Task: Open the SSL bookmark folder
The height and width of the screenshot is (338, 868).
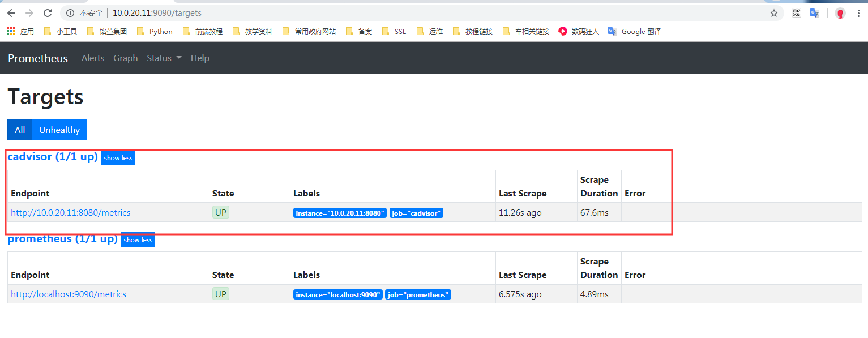Action: point(394,32)
